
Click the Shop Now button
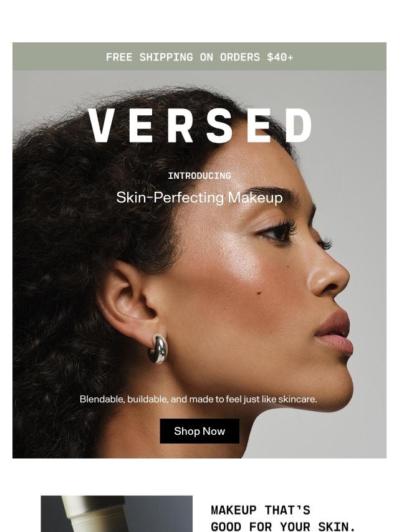199,431
